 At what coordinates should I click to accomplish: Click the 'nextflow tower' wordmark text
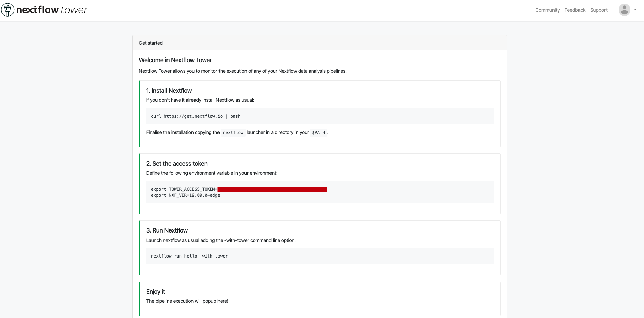52,10
